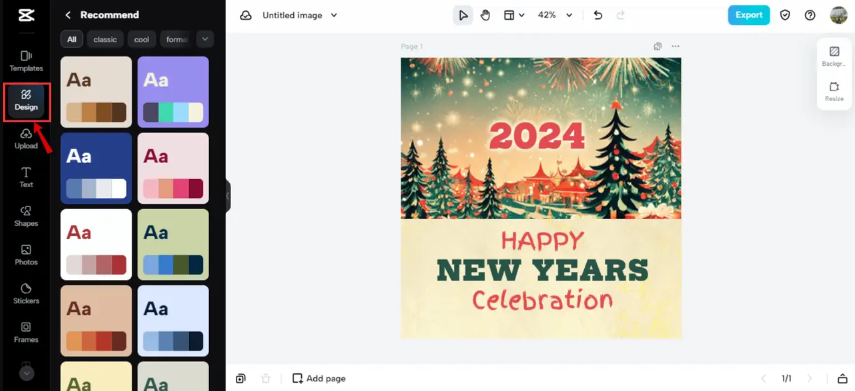Screen dimensions: 855x391
Task: Open the help question mark icon
Action: tap(810, 15)
